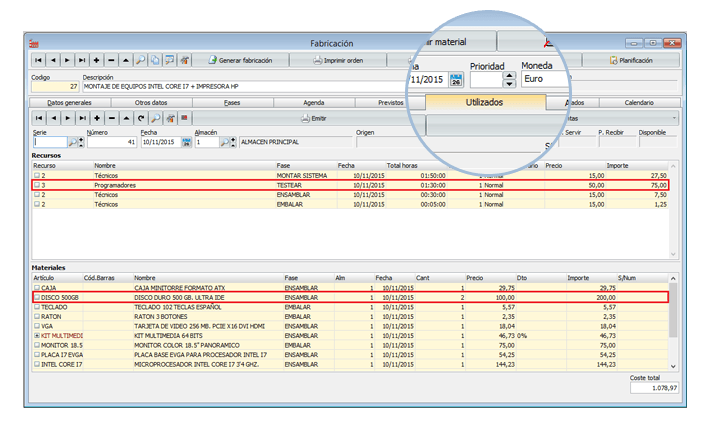The image size is (709, 424).
Task: Click the delete record minus icon in top toolbar
Action: [x=110, y=61]
